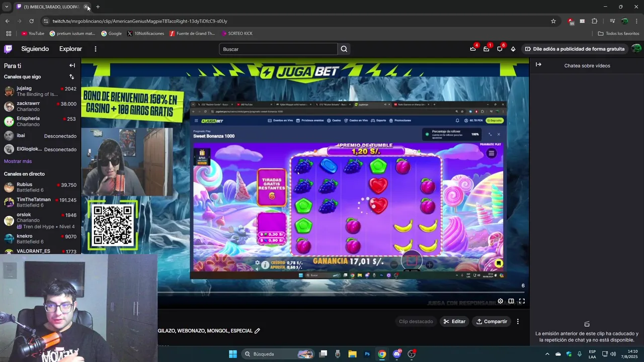Screen dimensions: 644x362
Task: Open Twitch whispers chat bubble icon
Action: point(500,49)
